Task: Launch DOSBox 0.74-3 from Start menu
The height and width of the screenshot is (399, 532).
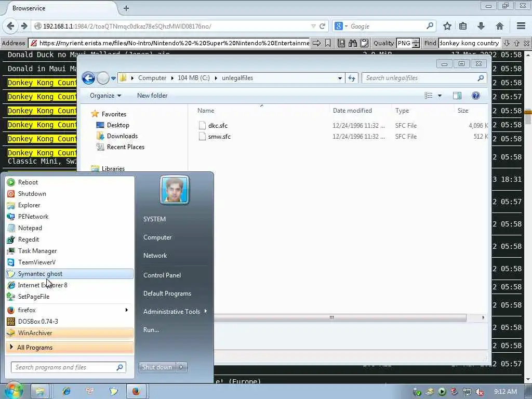Action: 70,321
